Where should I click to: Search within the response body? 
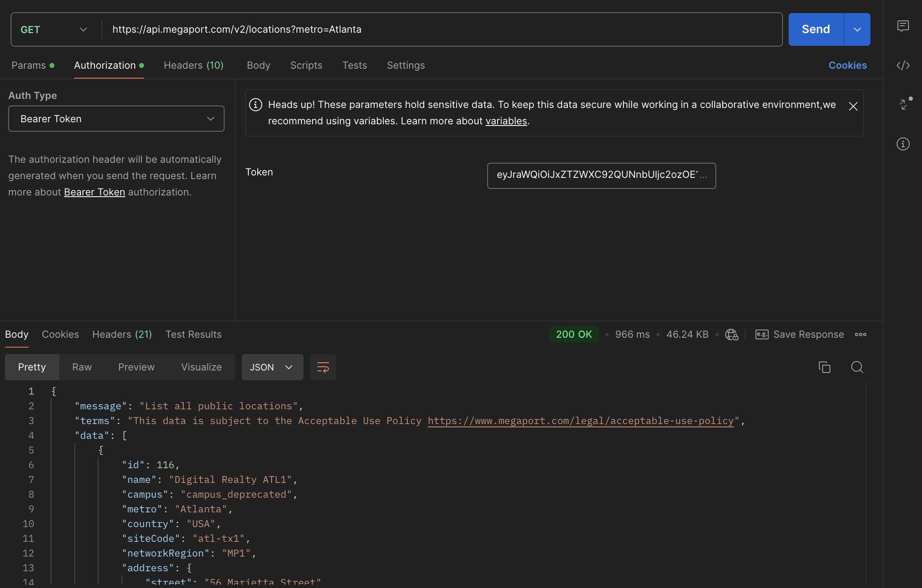pos(857,367)
